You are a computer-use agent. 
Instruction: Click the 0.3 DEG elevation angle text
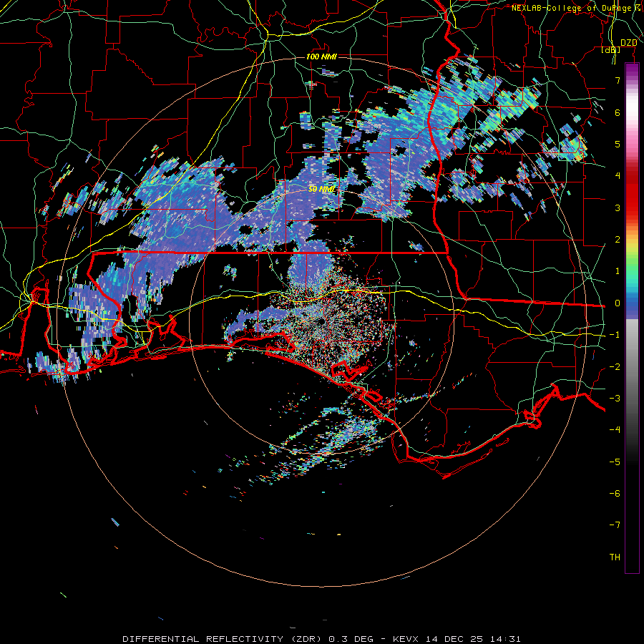click(x=351, y=639)
